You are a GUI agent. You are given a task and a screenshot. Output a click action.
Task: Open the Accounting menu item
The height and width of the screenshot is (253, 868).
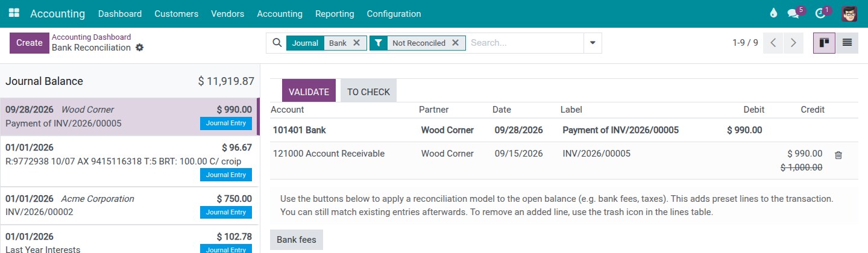pos(280,13)
